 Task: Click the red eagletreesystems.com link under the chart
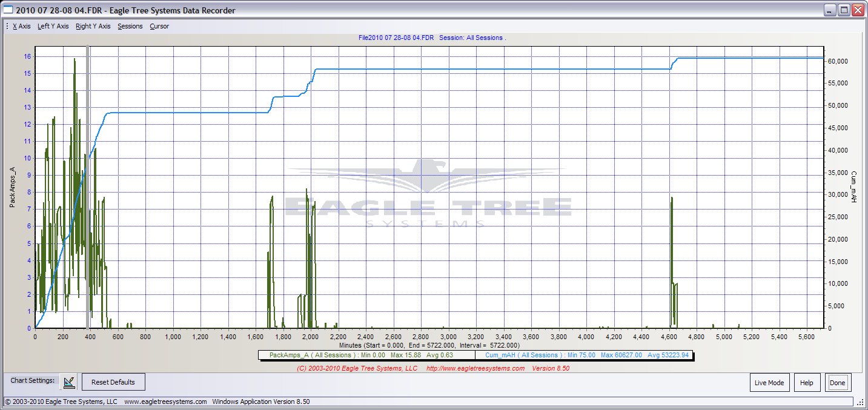475,368
